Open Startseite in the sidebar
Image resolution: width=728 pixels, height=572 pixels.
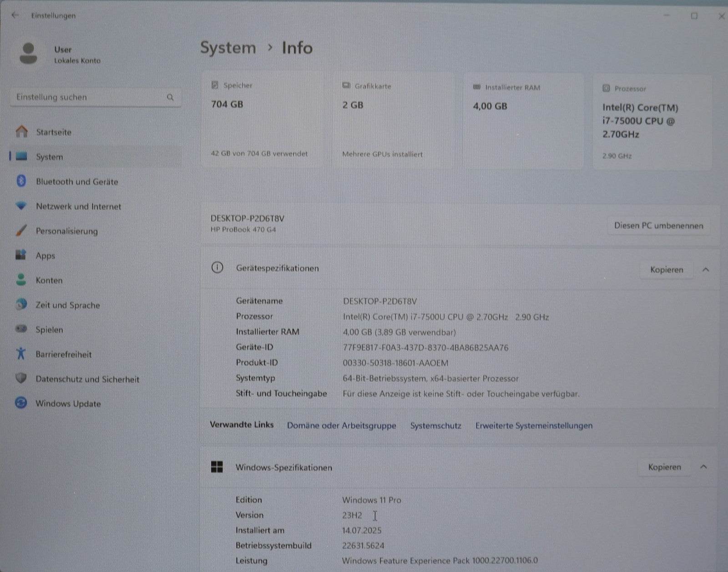96,132
